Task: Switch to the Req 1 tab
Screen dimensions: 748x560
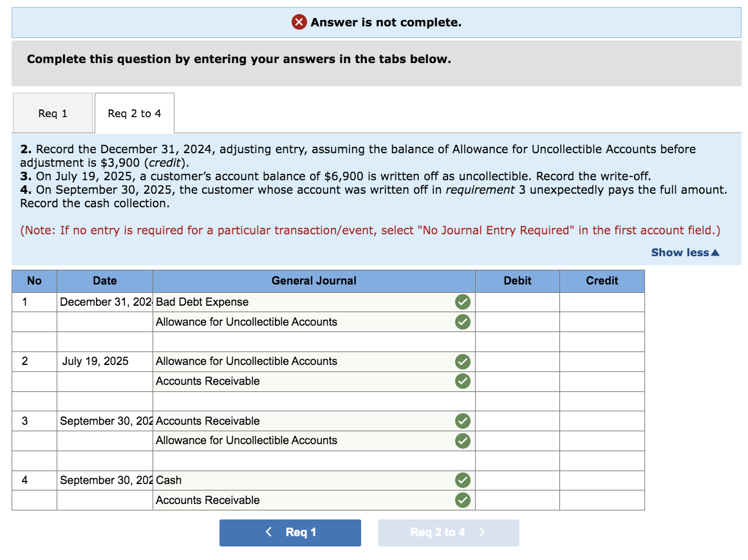Action: (53, 113)
